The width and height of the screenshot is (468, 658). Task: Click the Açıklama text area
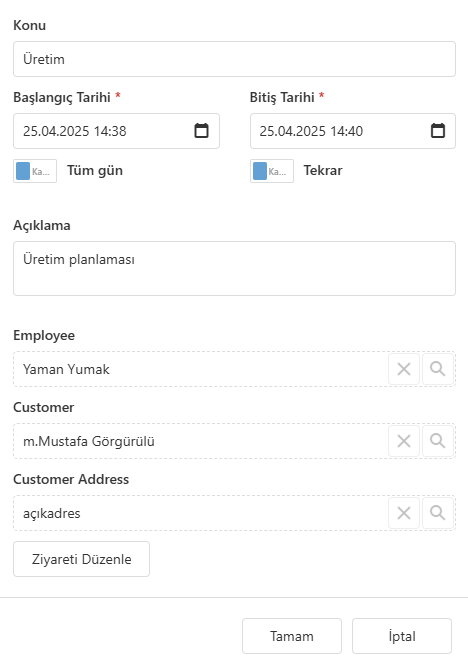point(234,269)
